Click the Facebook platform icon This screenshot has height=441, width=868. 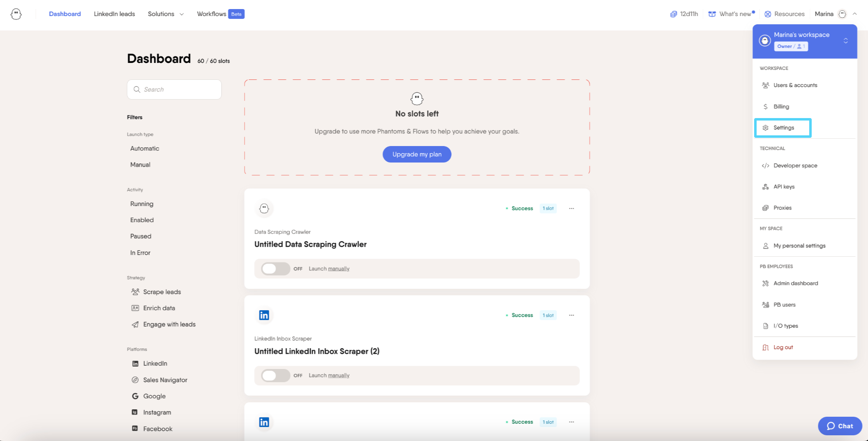[134, 428]
